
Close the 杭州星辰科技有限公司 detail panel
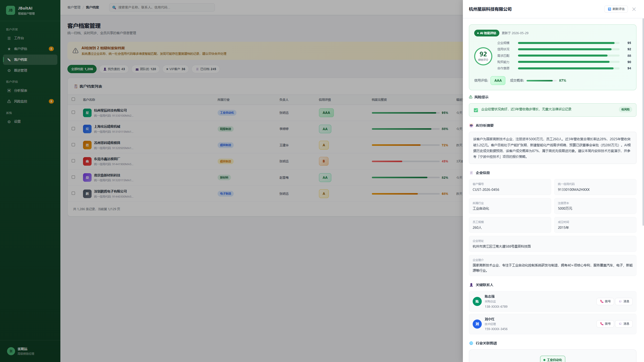(634, 9)
